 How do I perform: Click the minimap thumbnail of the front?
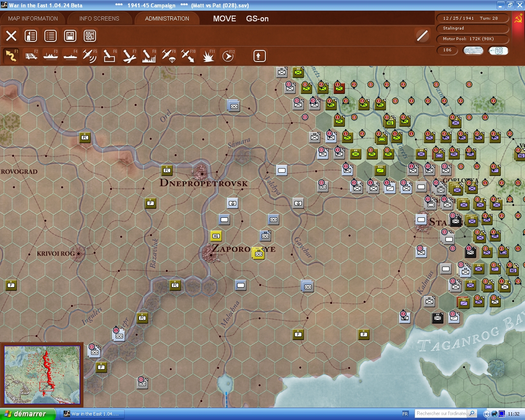[42, 375]
